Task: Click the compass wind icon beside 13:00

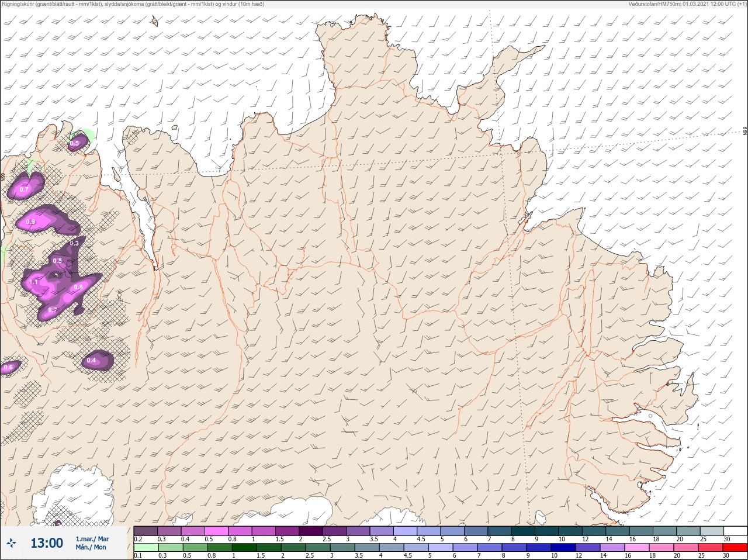Action: (12, 543)
